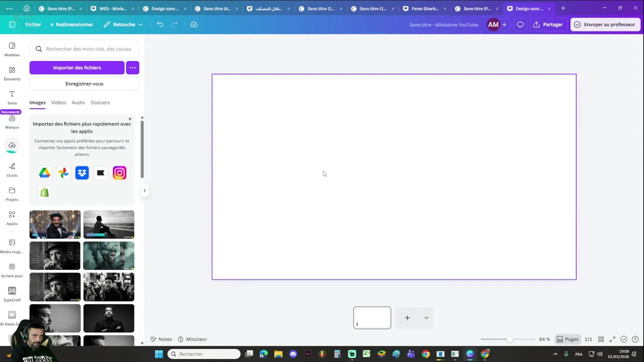
Task: Click the redo arrow icon
Action: (174, 24)
